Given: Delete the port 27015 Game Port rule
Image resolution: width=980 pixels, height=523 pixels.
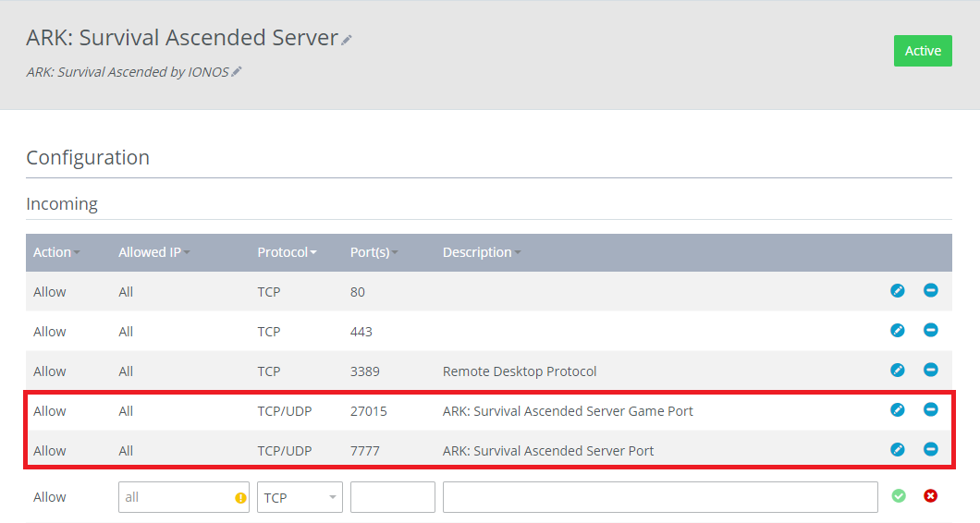Looking at the screenshot, I should coord(930,410).
